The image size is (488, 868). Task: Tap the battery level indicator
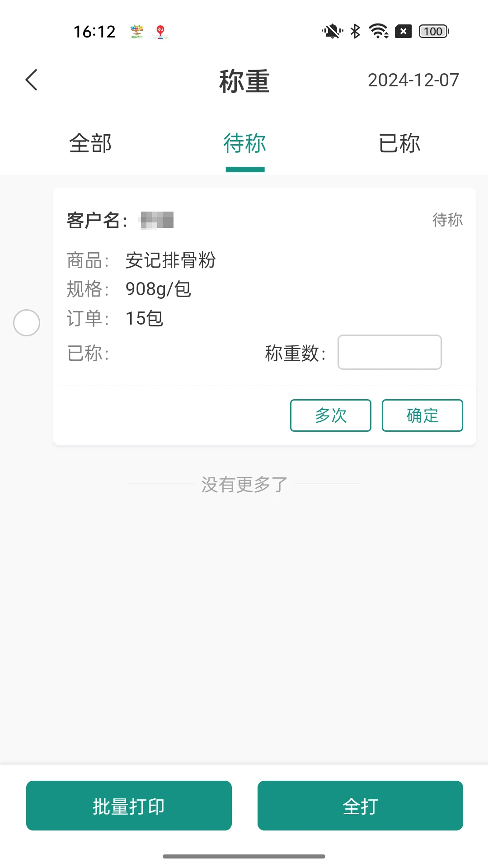434,32
